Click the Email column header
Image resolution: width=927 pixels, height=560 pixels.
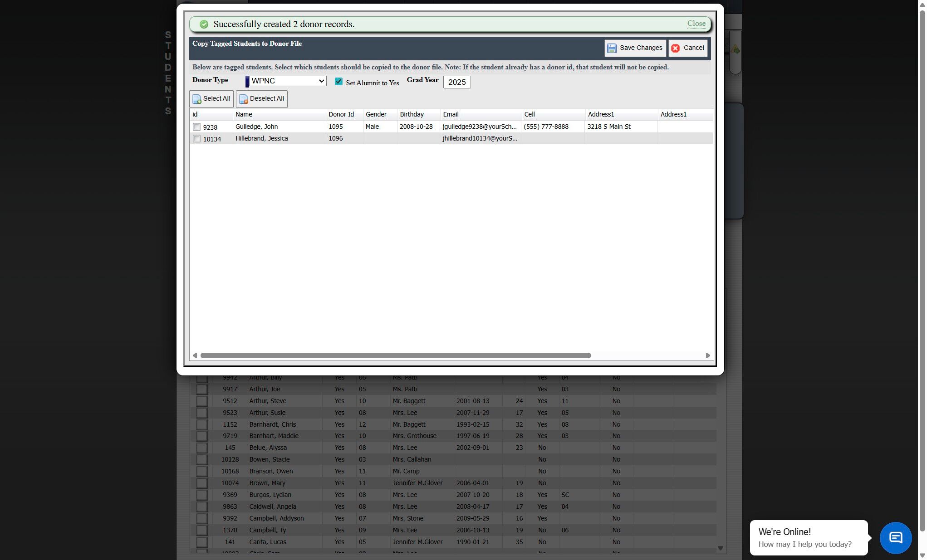point(451,114)
